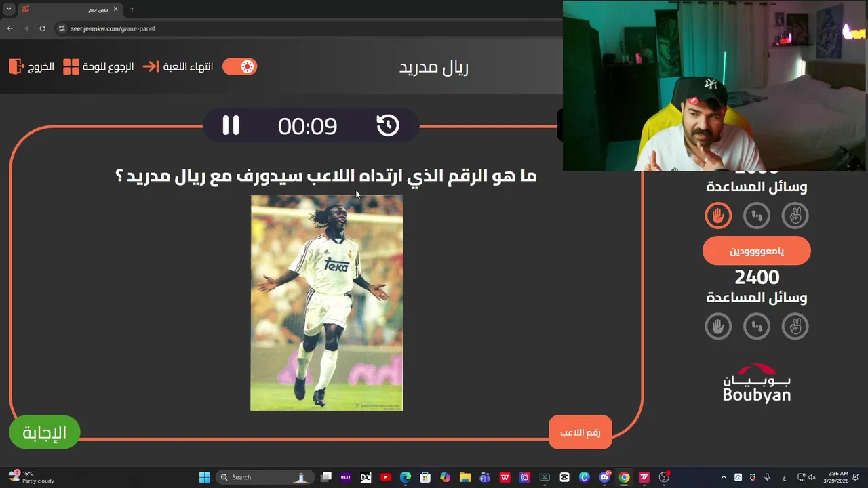This screenshot has width=868, height=488.
Task: Open a new browser tab
Action: point(132,9)
